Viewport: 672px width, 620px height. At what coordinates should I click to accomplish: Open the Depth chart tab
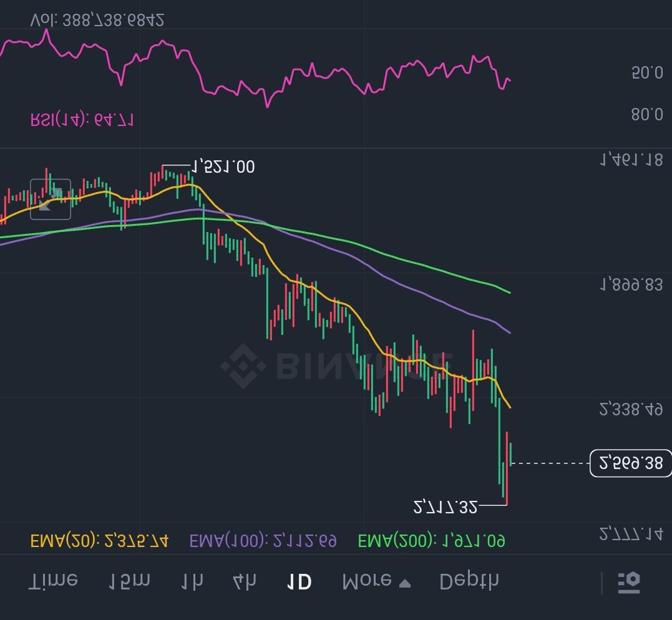coord(469,581)
